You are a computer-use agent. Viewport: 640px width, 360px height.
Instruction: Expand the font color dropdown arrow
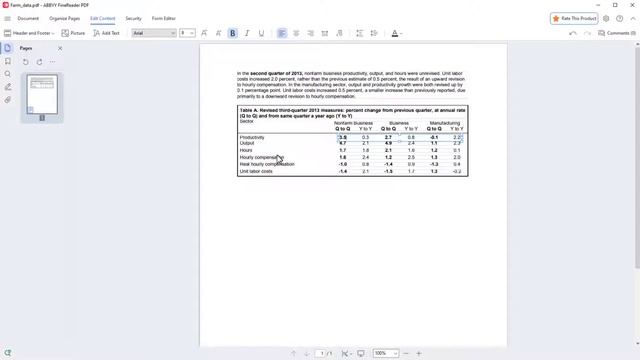(402, 33)
